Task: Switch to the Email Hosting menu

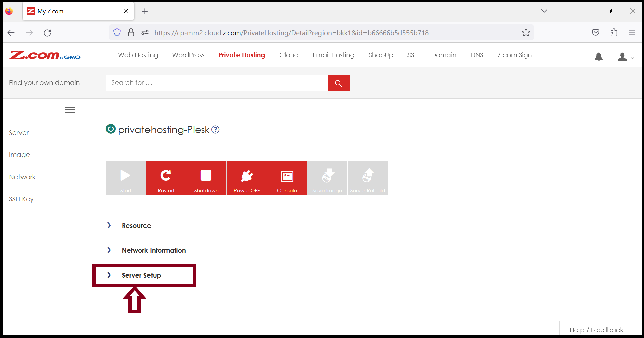Action: click(x=333, y=55)
